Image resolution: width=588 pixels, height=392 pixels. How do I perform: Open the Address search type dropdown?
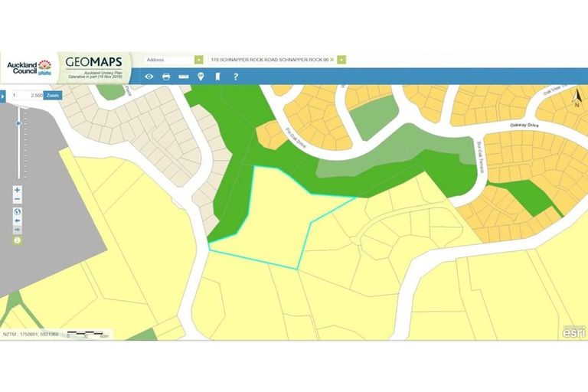pyautogui.click(x=198, y=60)
